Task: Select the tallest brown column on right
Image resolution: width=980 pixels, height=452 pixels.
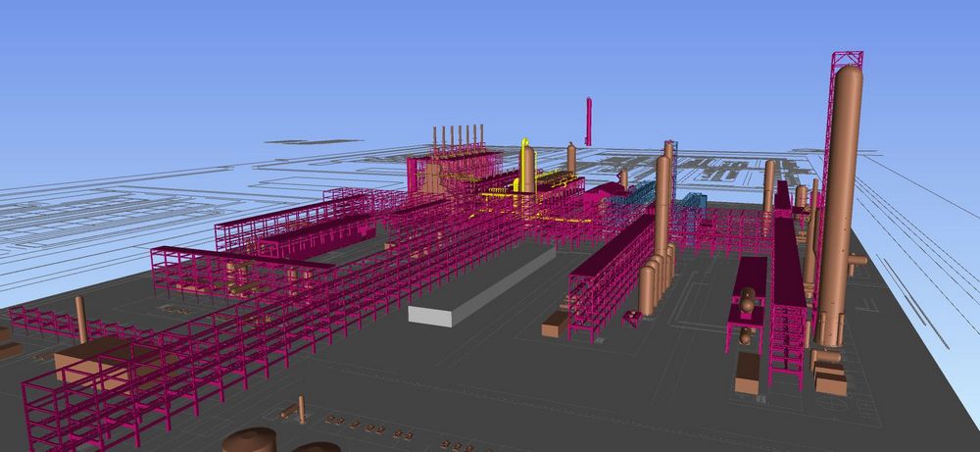Action: [x=840, y=206]
